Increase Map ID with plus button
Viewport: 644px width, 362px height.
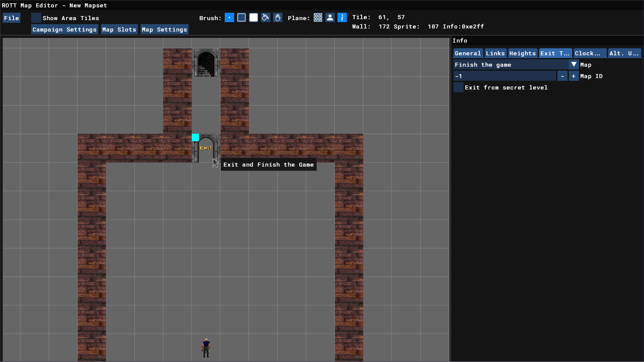click(574, 76)
